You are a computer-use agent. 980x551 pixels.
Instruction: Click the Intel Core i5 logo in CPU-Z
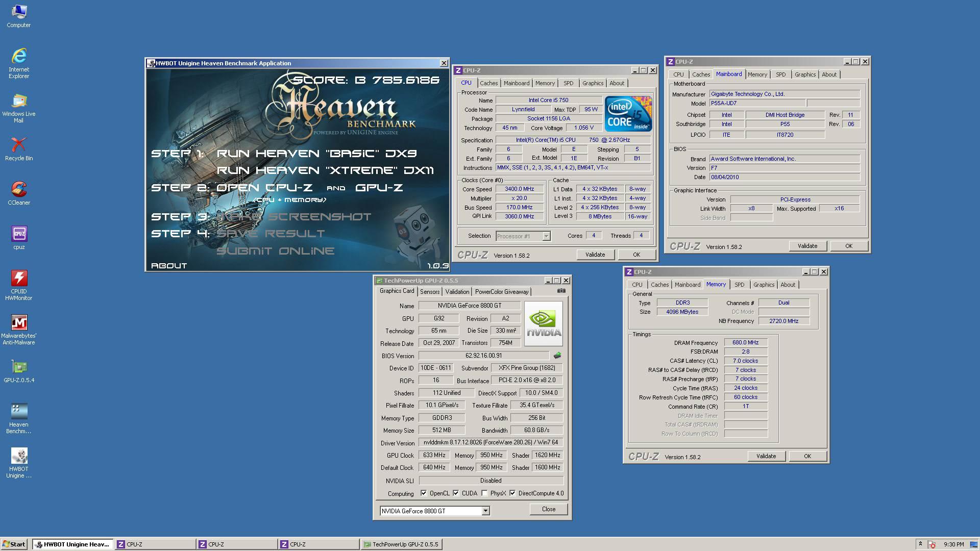pyautogui.click(x=628, y=114)
